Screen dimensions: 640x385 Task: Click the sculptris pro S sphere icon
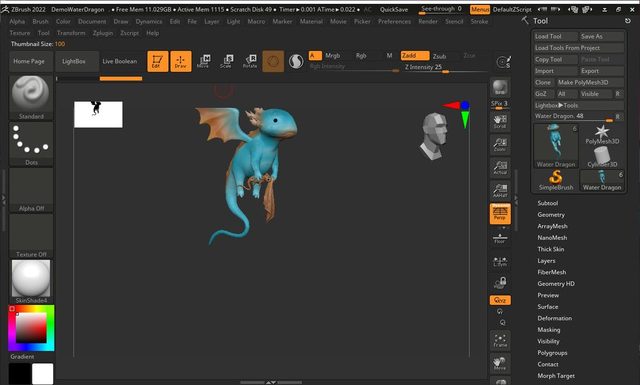click(296, 62)
